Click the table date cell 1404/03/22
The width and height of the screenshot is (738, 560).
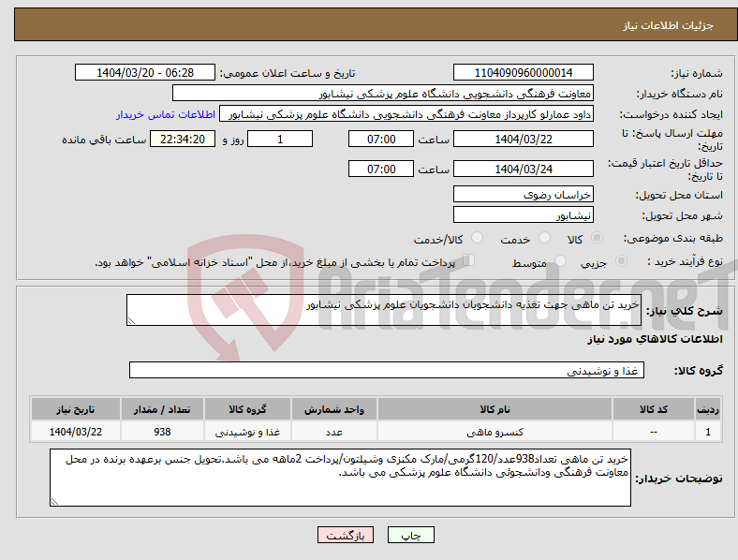pos(75,432)
